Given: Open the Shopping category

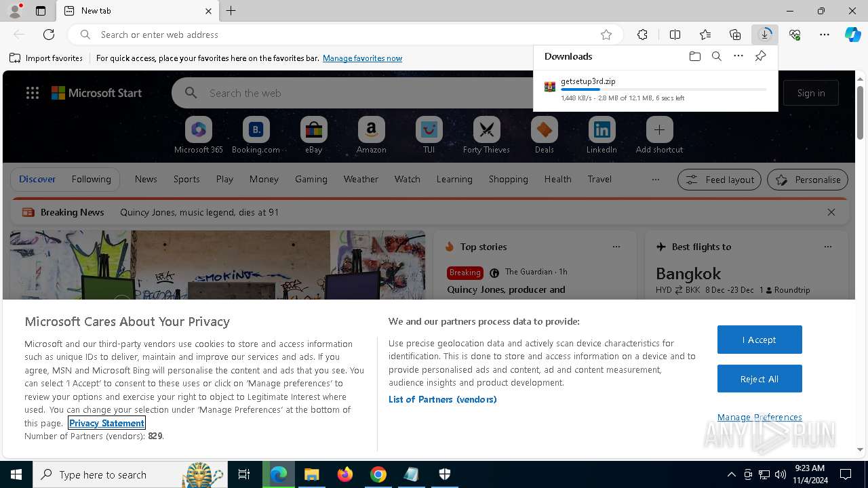Looking at the screenshot, I should point(508,179).
